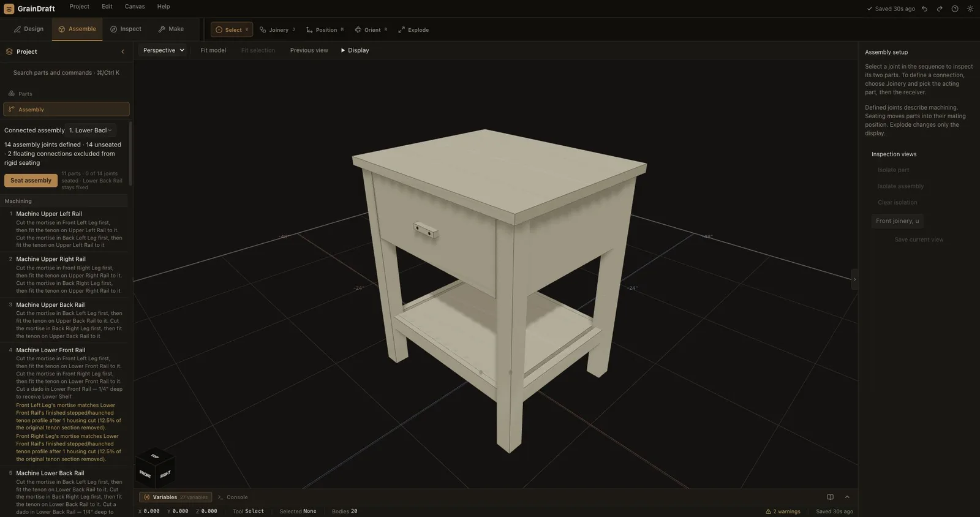Viewport: 980px width, 517px height.
Task: Select the Parts section in the sidebar
Action: pos(66,94)
